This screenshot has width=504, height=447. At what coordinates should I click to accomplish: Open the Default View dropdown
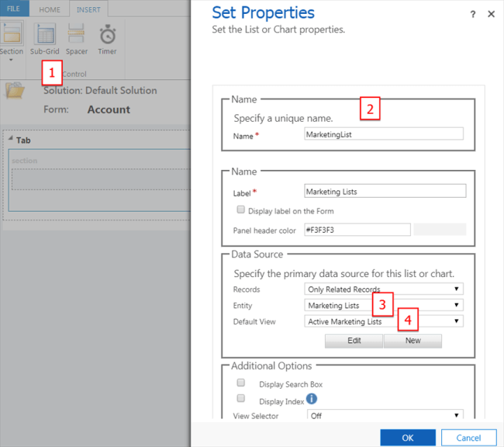[x=384, y=321]
